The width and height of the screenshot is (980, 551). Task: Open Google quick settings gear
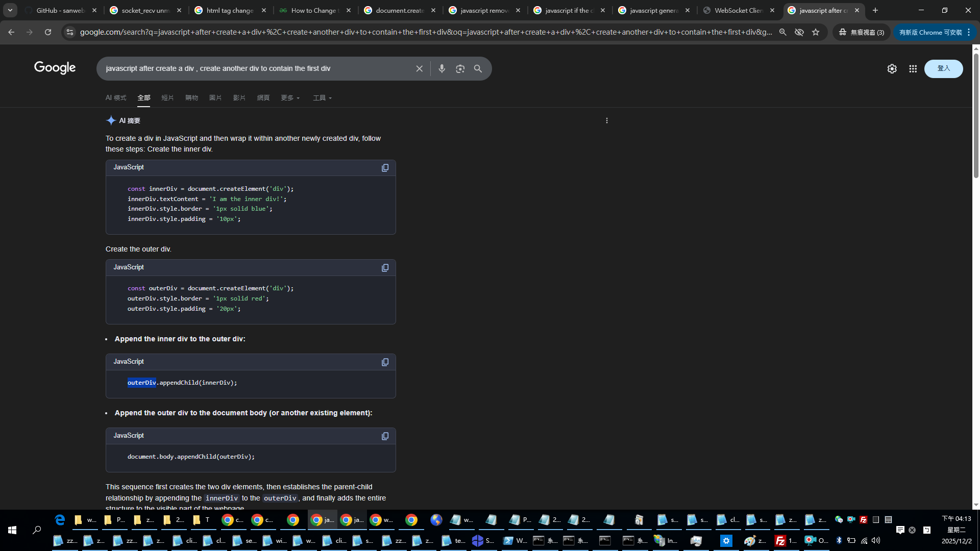892,69
